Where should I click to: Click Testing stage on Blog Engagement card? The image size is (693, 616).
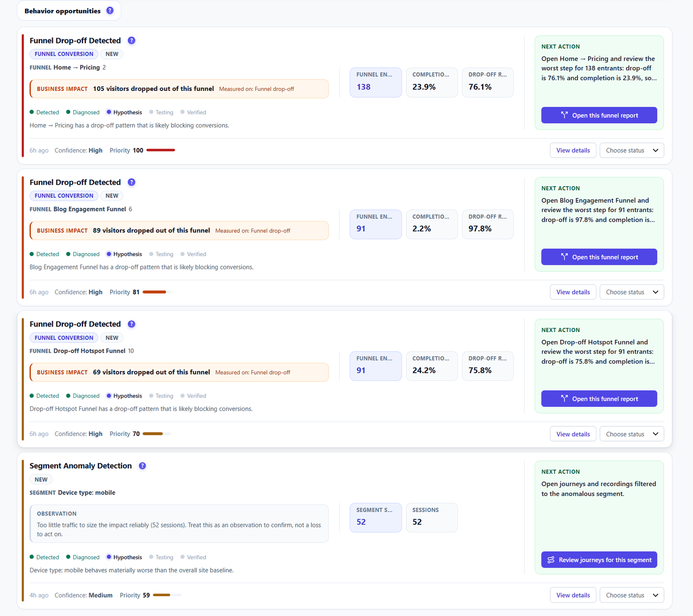coord(161,254)
